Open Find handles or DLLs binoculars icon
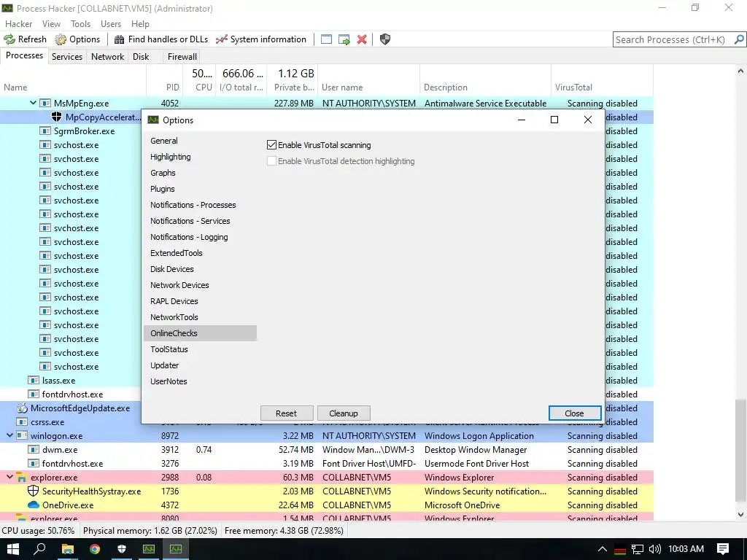747x560 pixels. point(119,39)
